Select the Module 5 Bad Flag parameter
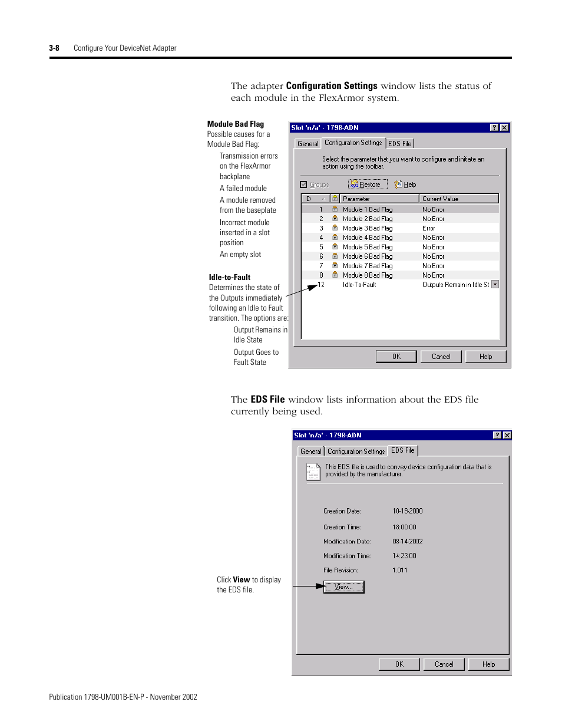The height and width of the screenshot is (728, 562). [368, 247]
